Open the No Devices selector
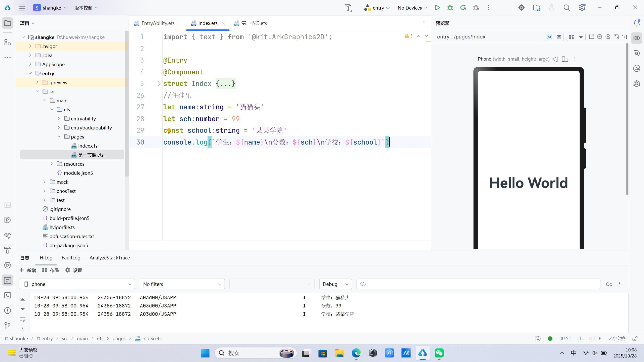The image size is (644, 362). pos(412,8)
